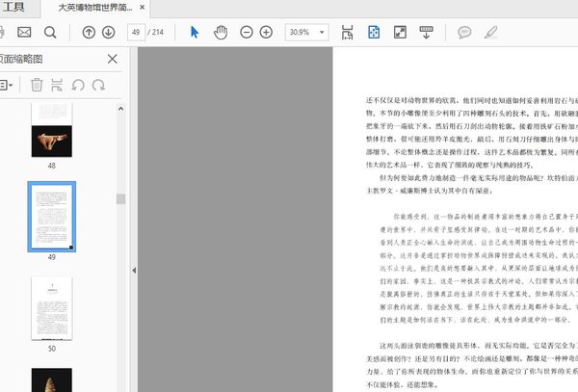Click the page number input field
The image size is (578, 392).
pos(137,33)
